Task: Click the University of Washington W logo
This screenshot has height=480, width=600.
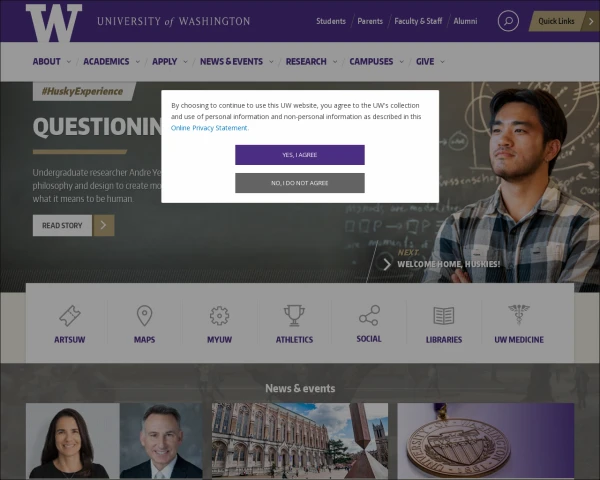Action: click(x=54, y=23)
